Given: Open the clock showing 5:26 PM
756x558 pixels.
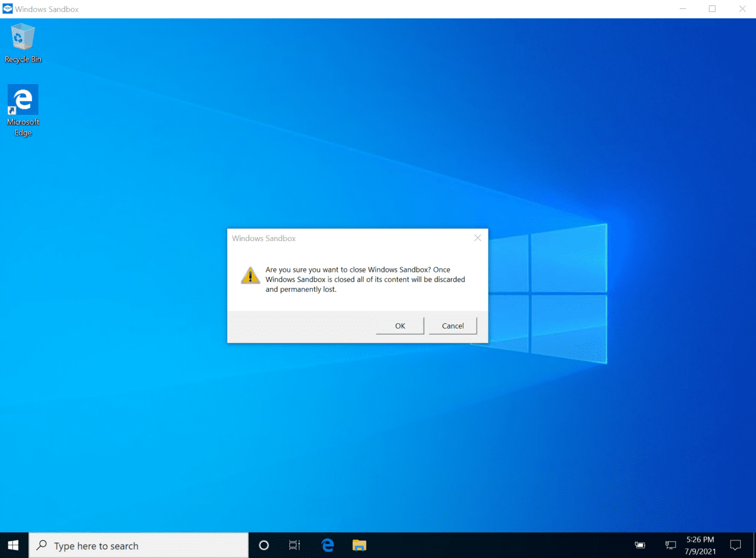Looking at the screenshot, I should coord(700,545).
